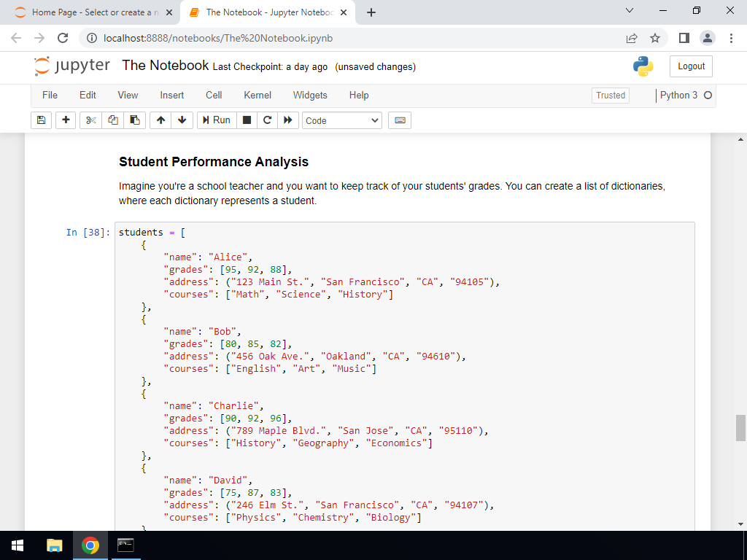The width and height of the screenshot is (747, 560).
Task: Open Chrome's three-dot menu
Action: coord(732,39)
